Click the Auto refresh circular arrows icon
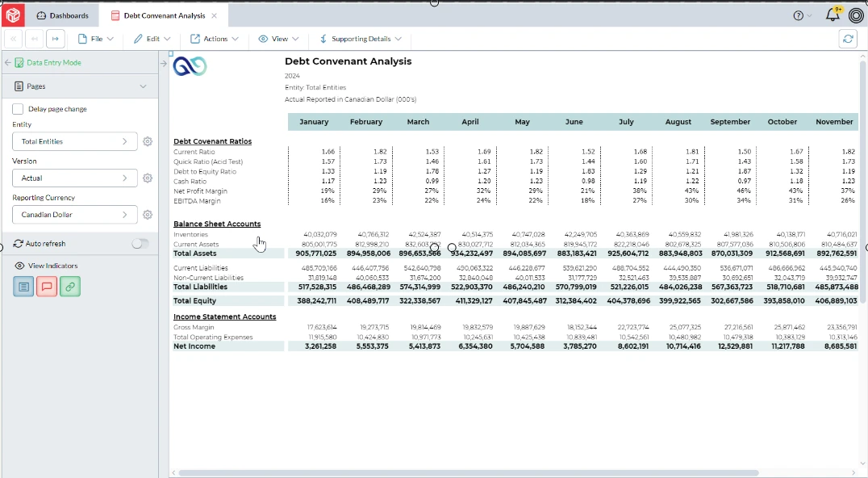This screenshot has width=868, height=478. click(19, 244)
